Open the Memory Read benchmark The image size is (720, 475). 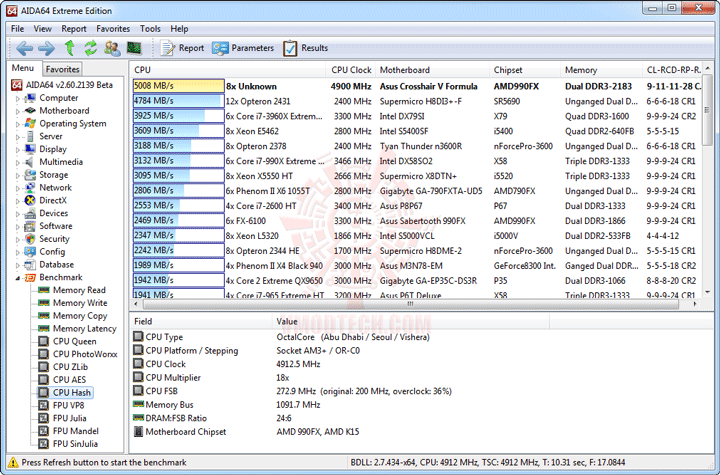pos(79,290)
